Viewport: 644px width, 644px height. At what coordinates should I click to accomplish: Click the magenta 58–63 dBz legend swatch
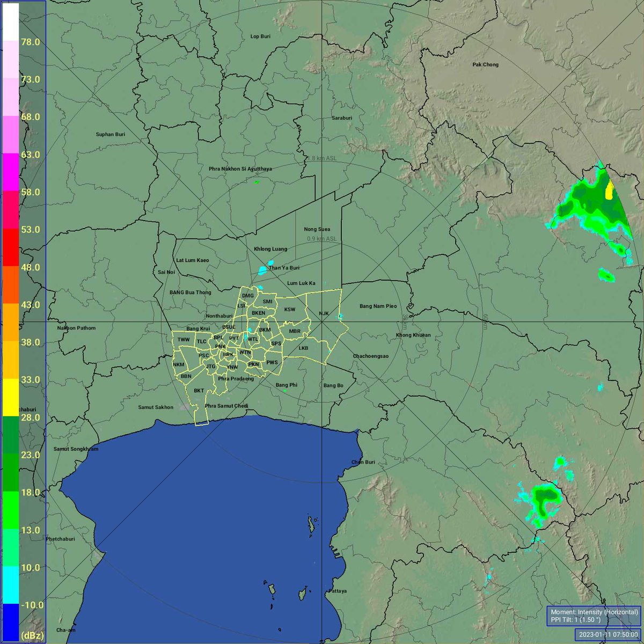point(11,172)
